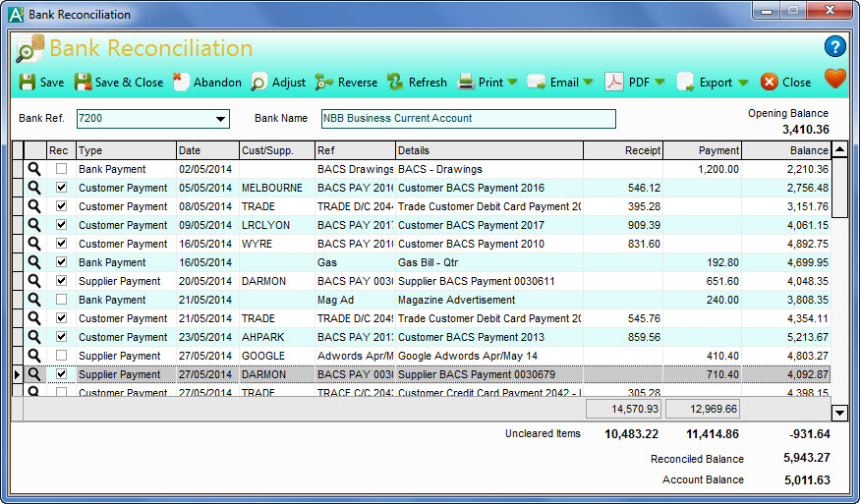Open the blue help question mark
Screen dimensions: 860x504
coord(834,46)
